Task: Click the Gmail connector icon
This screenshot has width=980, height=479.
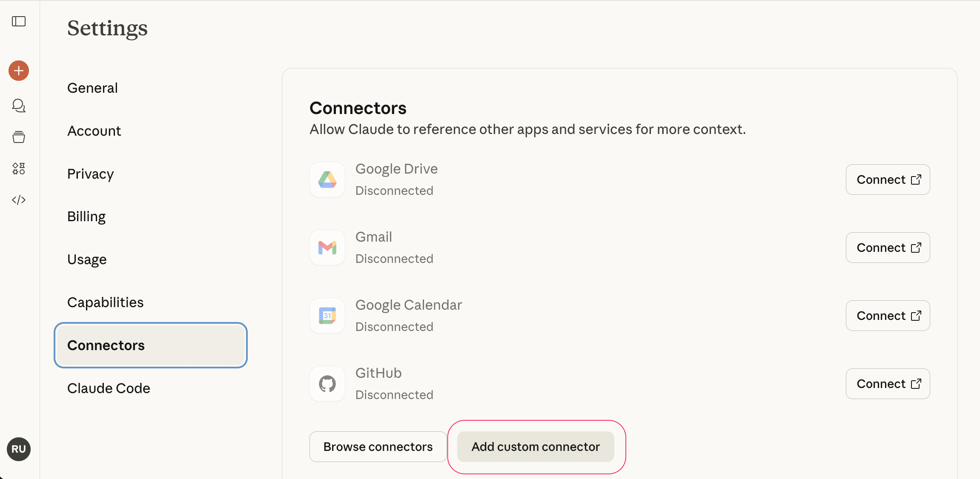Action: coord(327,248)
